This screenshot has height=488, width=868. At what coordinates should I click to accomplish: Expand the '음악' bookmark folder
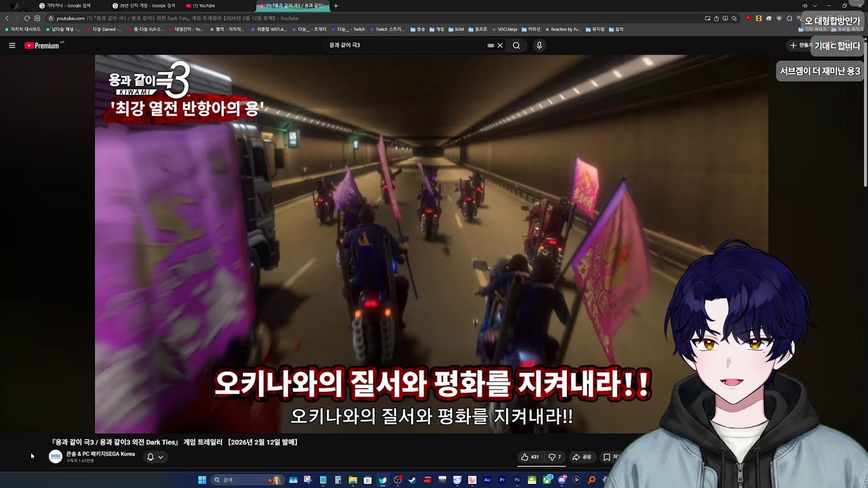coord(616,29)
